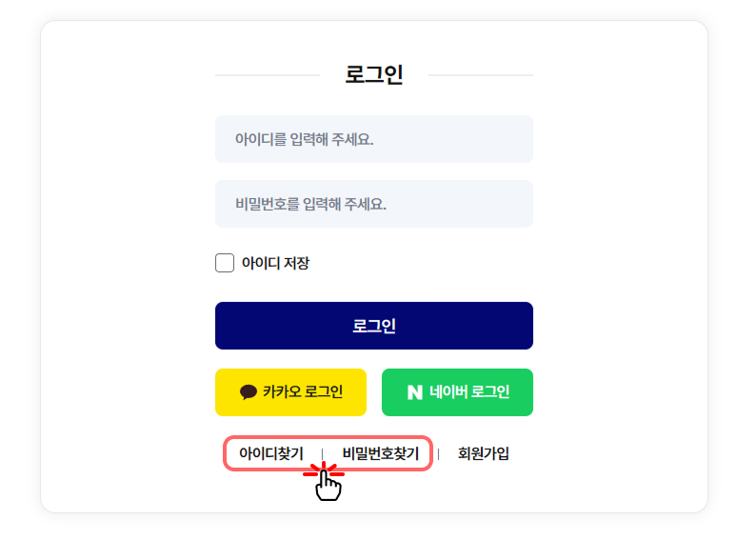Focus the 비밀번호를 입력해 주세요 password field
Screen dimensions: 756x540
pos(373,204)
